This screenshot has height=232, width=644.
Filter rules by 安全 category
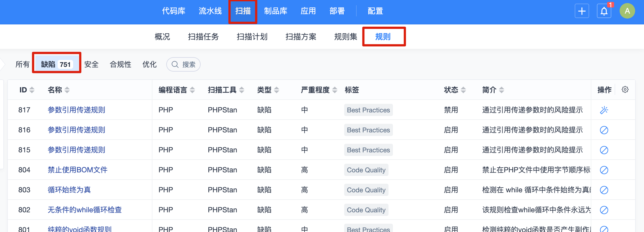(x=91, y=64)
